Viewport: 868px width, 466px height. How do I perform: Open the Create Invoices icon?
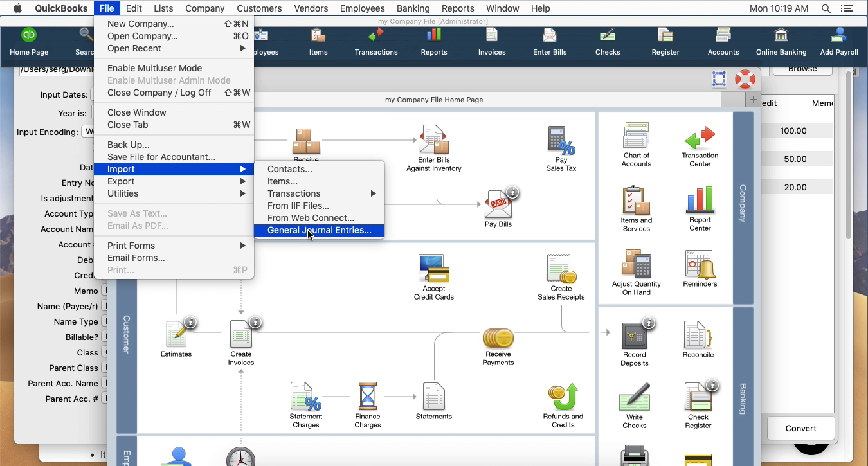240,335
